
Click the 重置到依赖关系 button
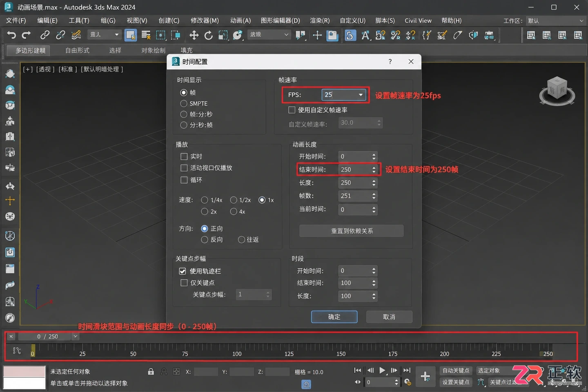[352, 231]
